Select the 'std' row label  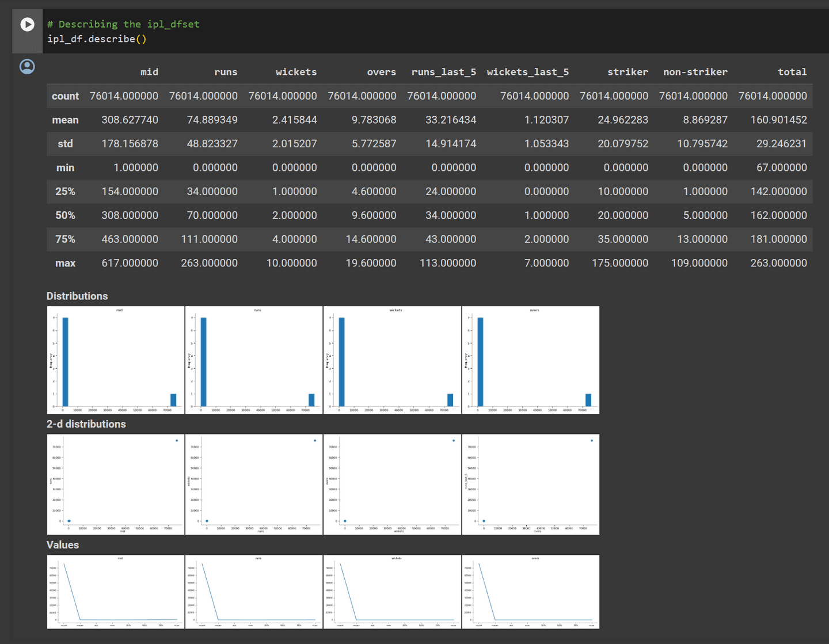click(x=65, y=144)
